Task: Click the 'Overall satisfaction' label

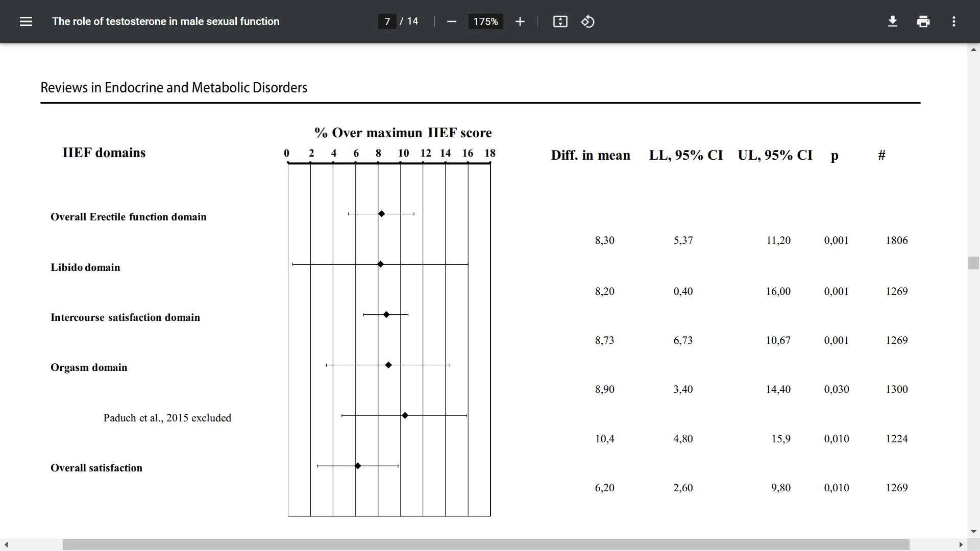Action: (96, 468)
